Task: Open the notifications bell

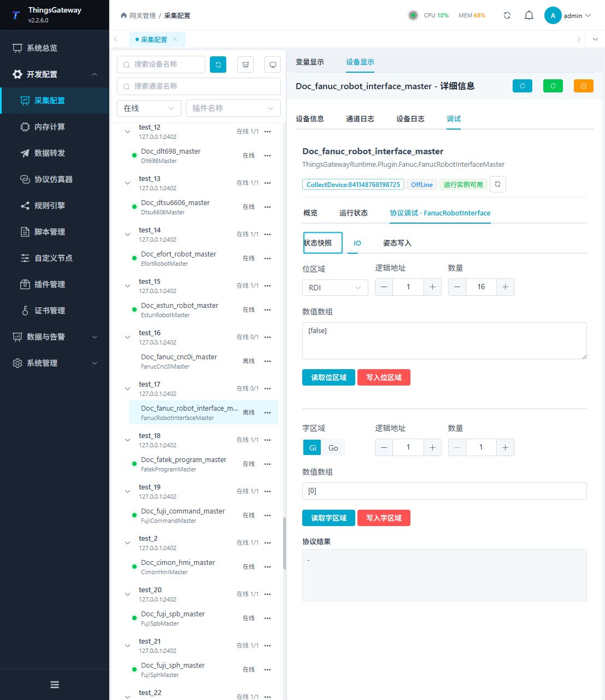Action: [529, 15]
